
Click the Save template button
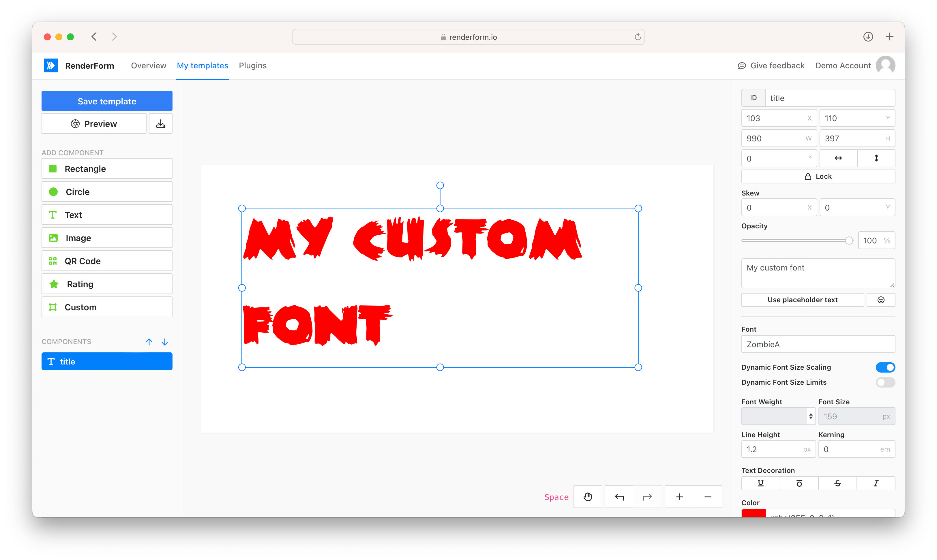[107, 101]
